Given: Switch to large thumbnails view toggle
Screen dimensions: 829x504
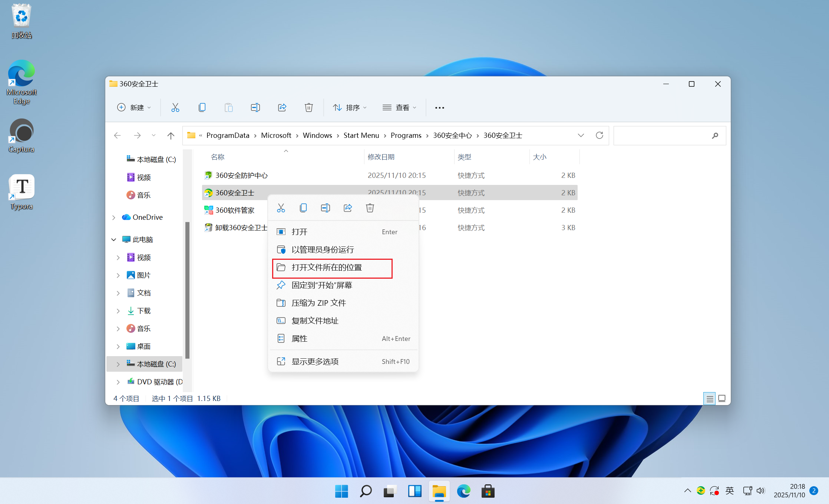Looking at the screenshot, I should 721,398.
